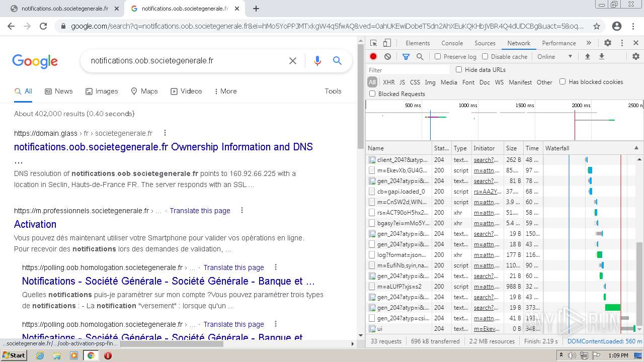644x362 pixels.
Task: Switch to the Sources DevTools tab
Action: coord(485,43)
